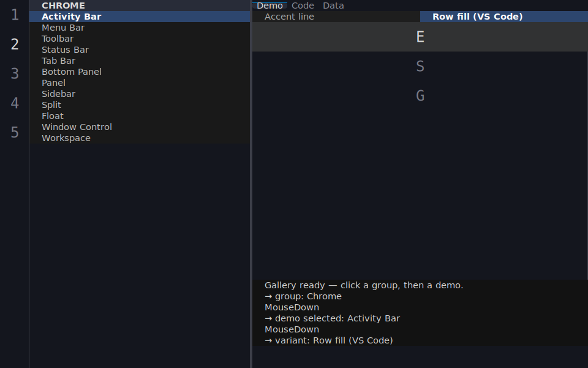Open the Code tab
The width and height of the screenshot is (588, 368).
point(303,6)
